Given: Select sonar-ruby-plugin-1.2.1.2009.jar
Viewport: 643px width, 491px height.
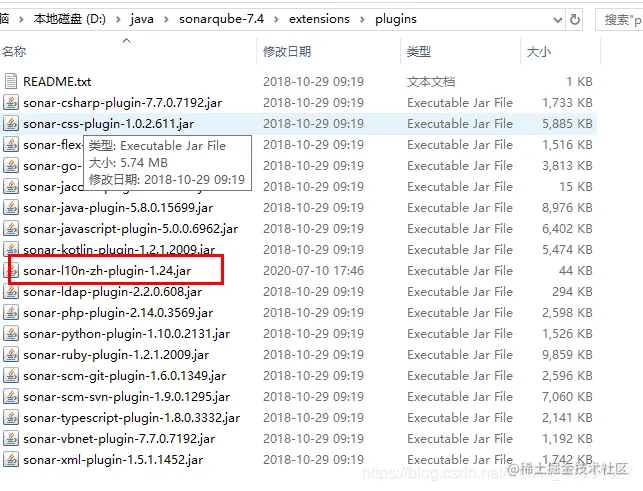Looking at the screenshot, I should tap(116, 354).
